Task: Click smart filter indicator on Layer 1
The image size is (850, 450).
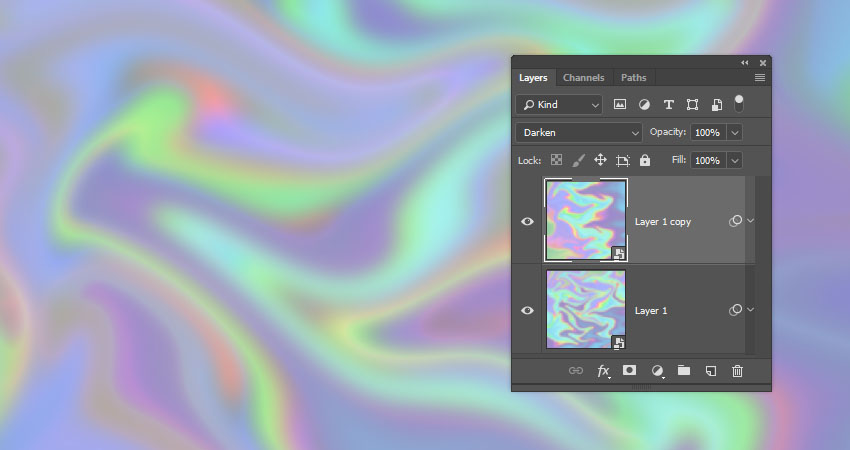Action: (735, 310)
